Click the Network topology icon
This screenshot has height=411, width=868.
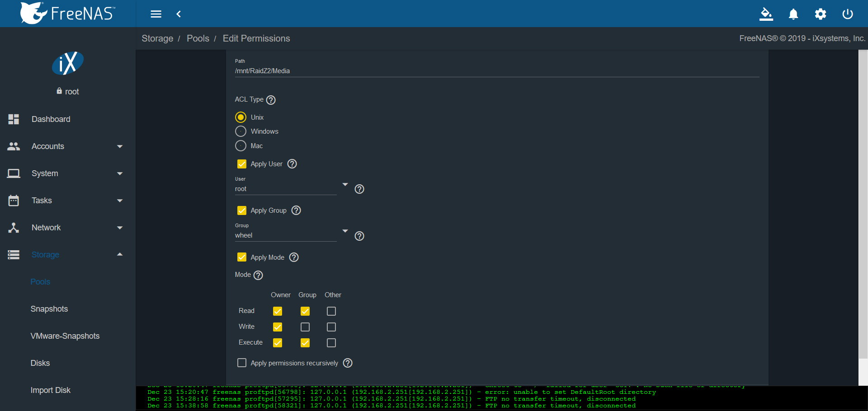[14, 228]
